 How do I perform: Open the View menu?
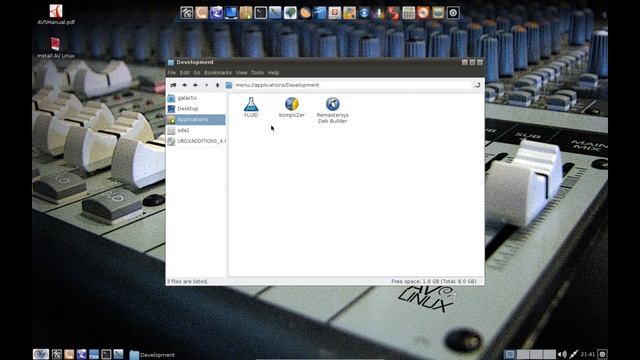tap(241, 73)
